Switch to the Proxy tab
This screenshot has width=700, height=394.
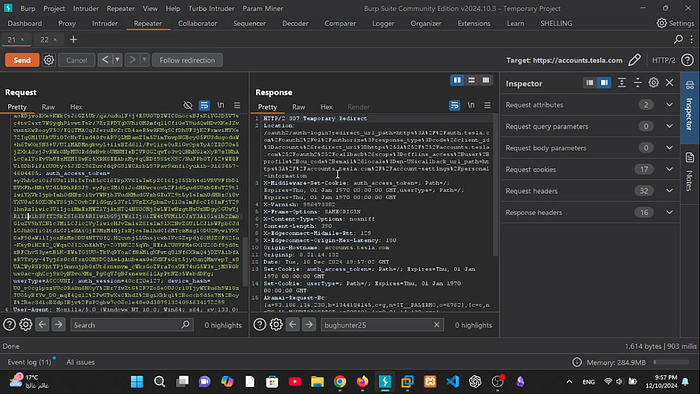(67, 23)
